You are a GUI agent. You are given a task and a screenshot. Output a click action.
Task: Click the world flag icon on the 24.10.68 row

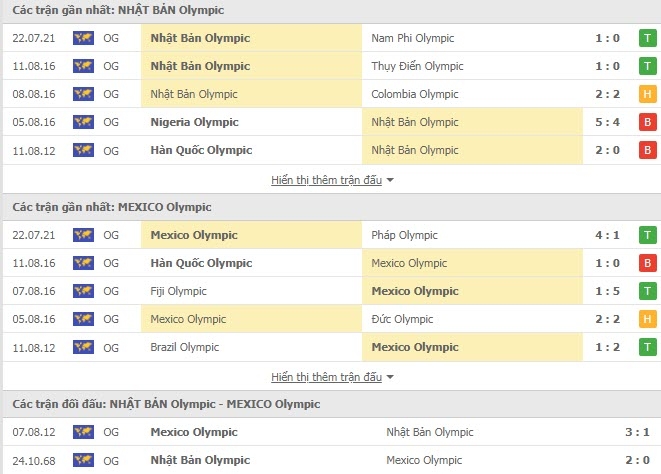click(83, 460)
